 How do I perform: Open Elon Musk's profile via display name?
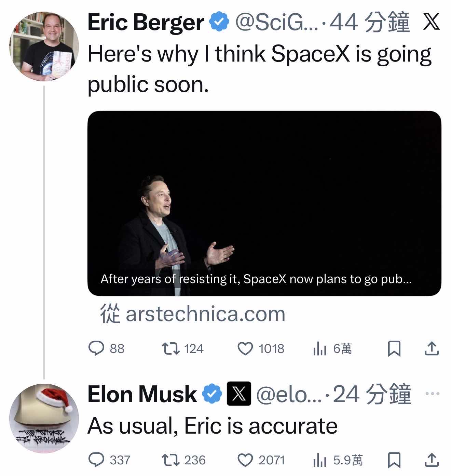[x=142, y=394]
